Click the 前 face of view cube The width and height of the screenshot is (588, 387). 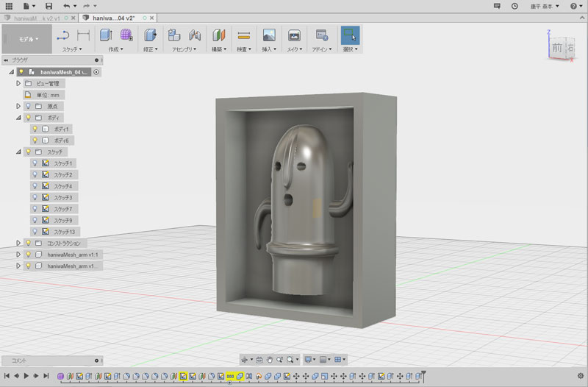click(x=557, y=48)
